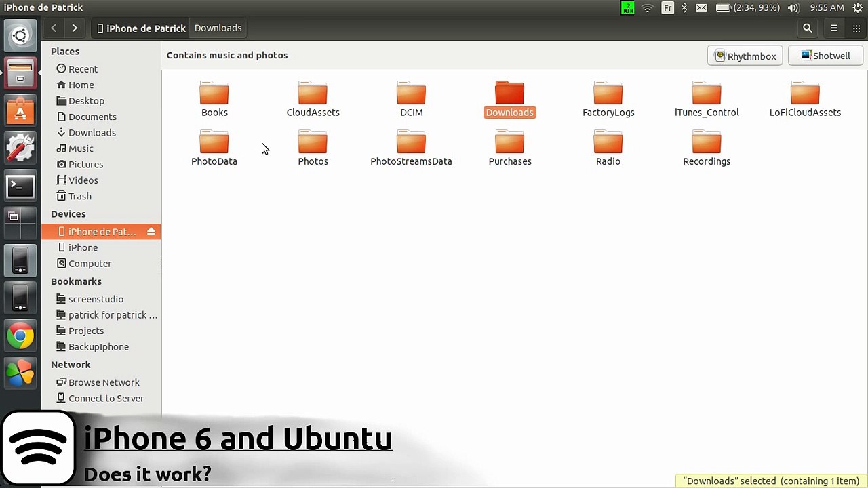Open the CloudAssets folder
The width and height of the screenshot is (868, 488).
coord(313,99)
